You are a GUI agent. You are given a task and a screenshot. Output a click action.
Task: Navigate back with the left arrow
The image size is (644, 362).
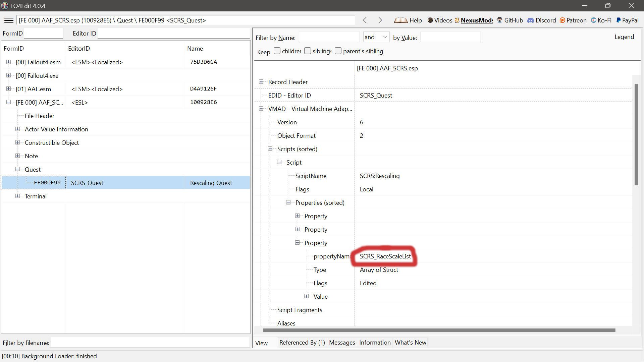pyautogui.click(x=365, y=20)
